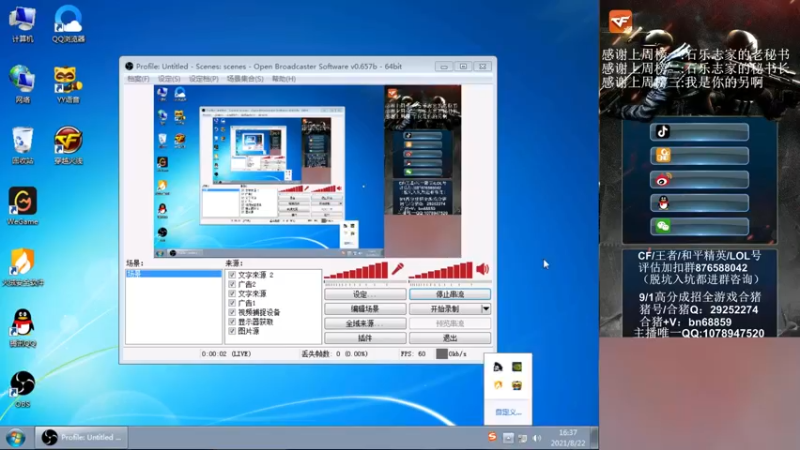The width and height of the screenshot is (800, 450).
Task: Open 火绒安全软件 desktop shortcut
Action: point(22,267)
